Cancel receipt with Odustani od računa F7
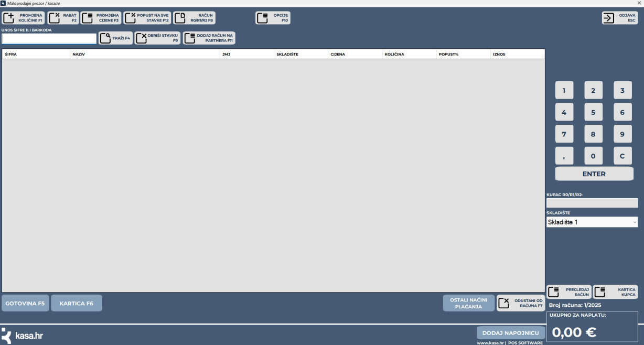This screenshot has width=644, height=345. (521, 303)
